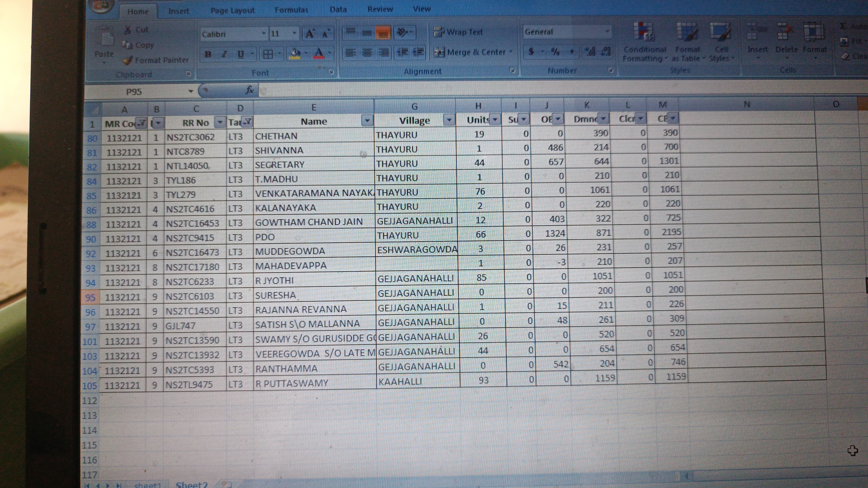
Task: Open RR No column filter dropdown
Action: 220,122
